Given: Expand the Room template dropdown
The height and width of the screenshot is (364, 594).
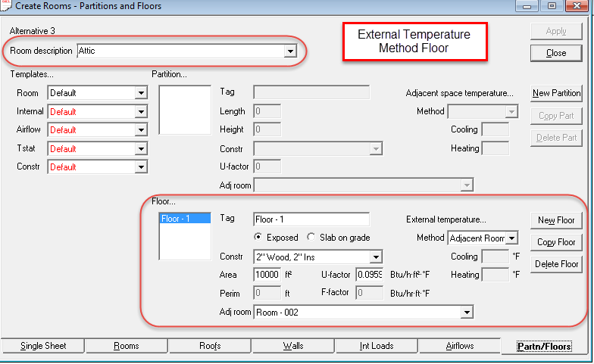Looking at the screenshot, I should [141, 93].
